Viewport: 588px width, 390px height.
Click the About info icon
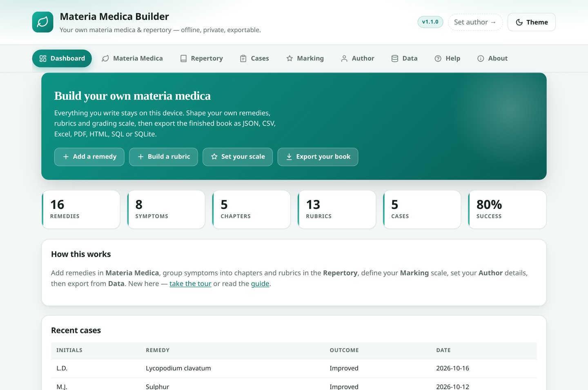pyautogui.click(x=481, y=58)
